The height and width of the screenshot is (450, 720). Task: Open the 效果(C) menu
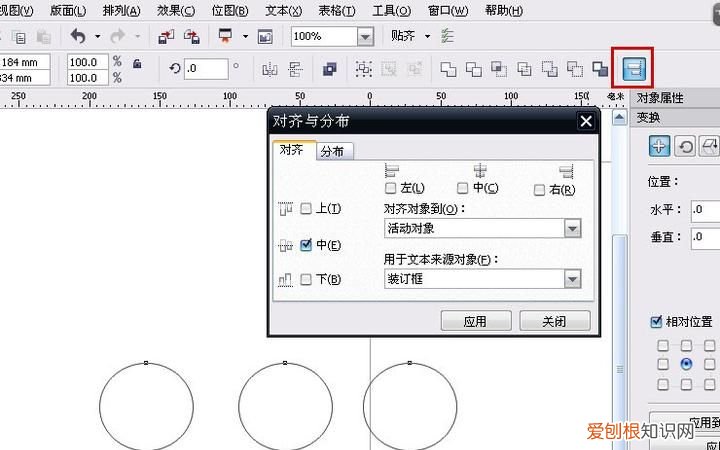(x=176, y=11)
